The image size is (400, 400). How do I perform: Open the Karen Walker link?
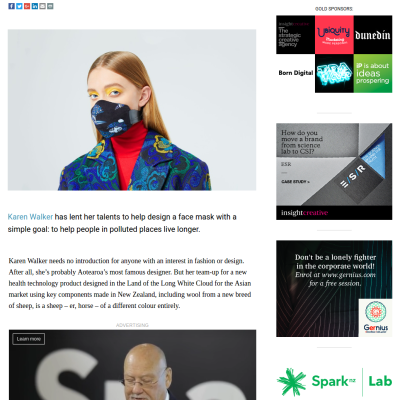pyautogui.click(x=30, y=217)
